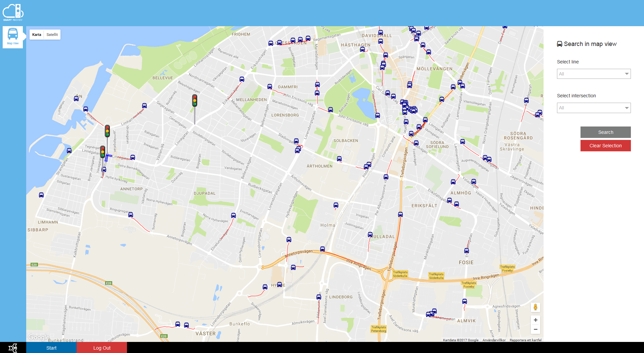This screenshot has height=353, width=644.
Task: Click the bus marker in Gulladal
Action: (370, 235)
